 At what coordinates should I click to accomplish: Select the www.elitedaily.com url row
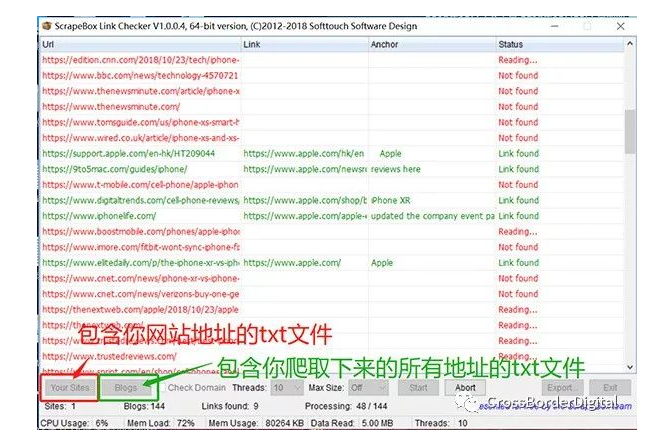pyautogui.click(x=141, y=263)
